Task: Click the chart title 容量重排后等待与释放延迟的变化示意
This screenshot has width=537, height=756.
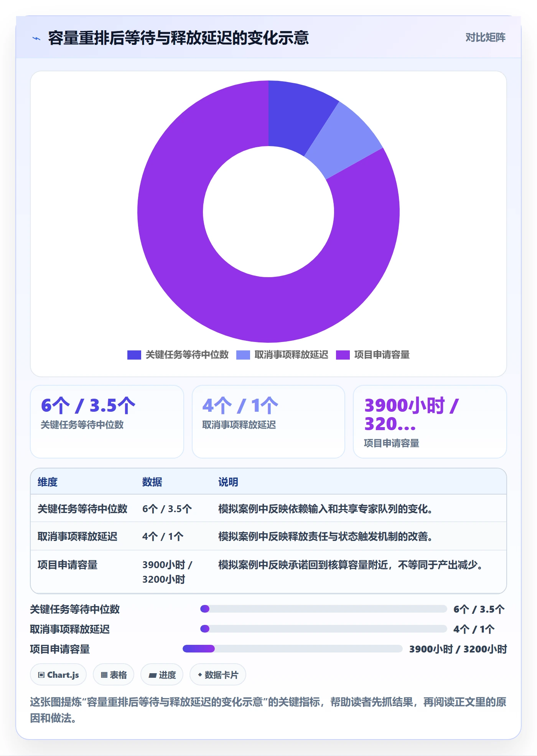Action: click(178, 38)
